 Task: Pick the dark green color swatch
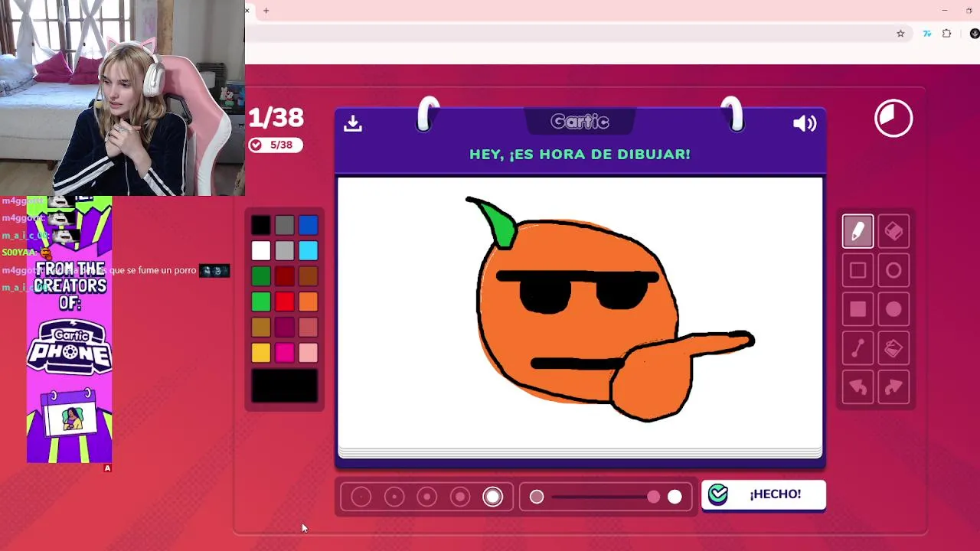tap(261, 276)
